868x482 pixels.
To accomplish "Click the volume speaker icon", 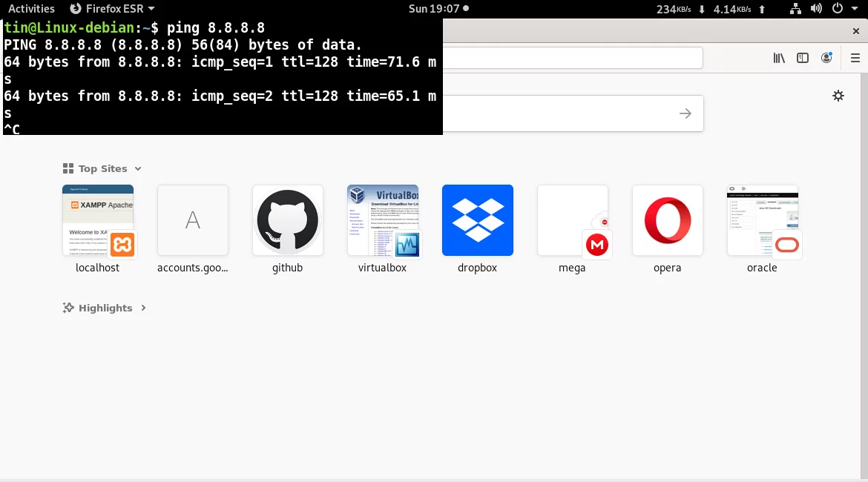I will point(817,9).
